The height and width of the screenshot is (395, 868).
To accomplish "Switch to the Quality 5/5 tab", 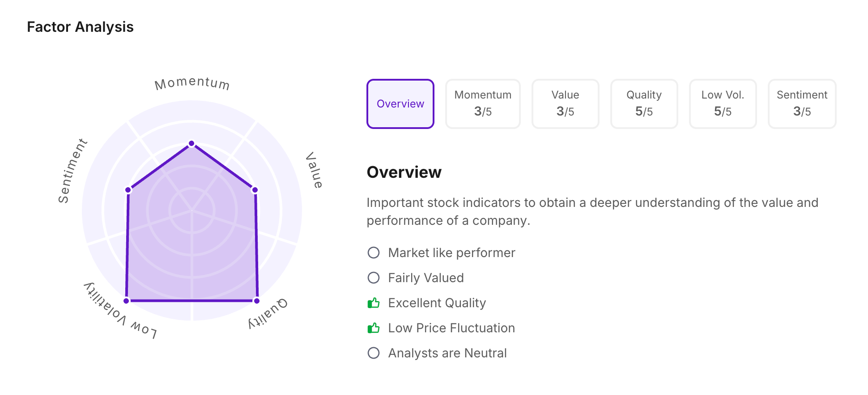I will (x=643, y=104).
